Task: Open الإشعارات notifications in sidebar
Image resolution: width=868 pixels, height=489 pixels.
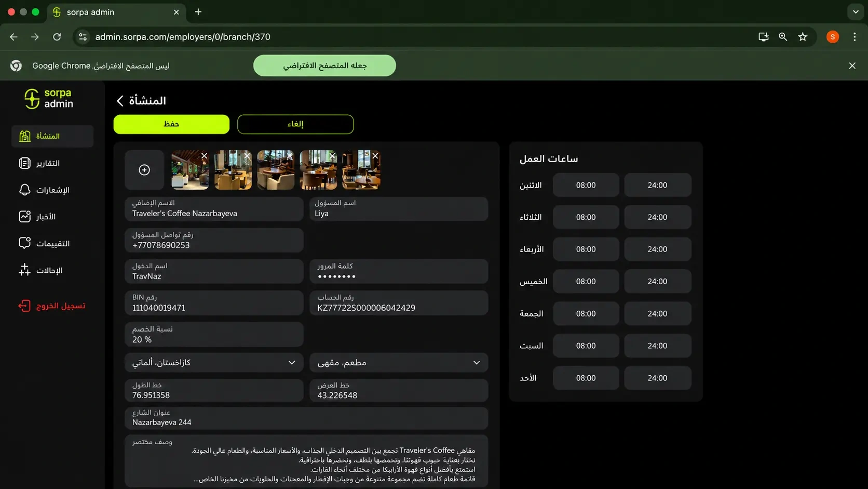Action: (44, 190)
